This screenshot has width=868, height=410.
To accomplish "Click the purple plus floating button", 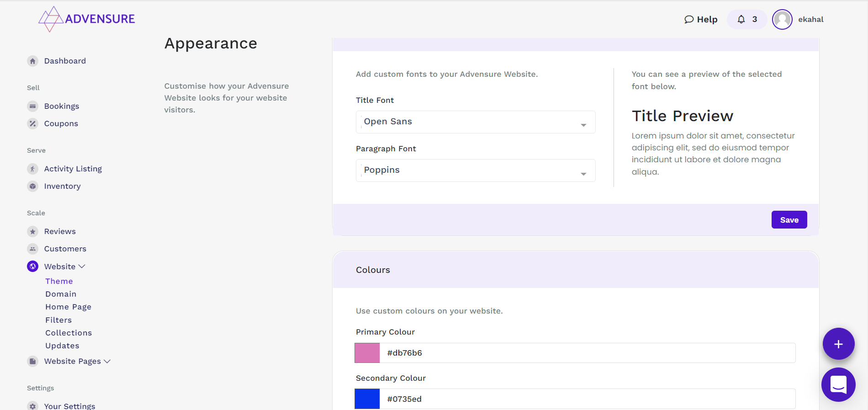I will [838, 344].
